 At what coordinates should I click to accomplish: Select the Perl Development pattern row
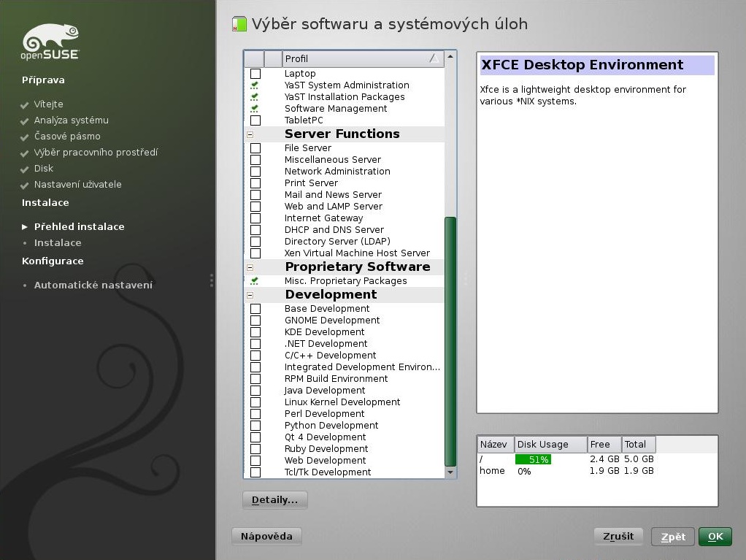tap(345, 414)
